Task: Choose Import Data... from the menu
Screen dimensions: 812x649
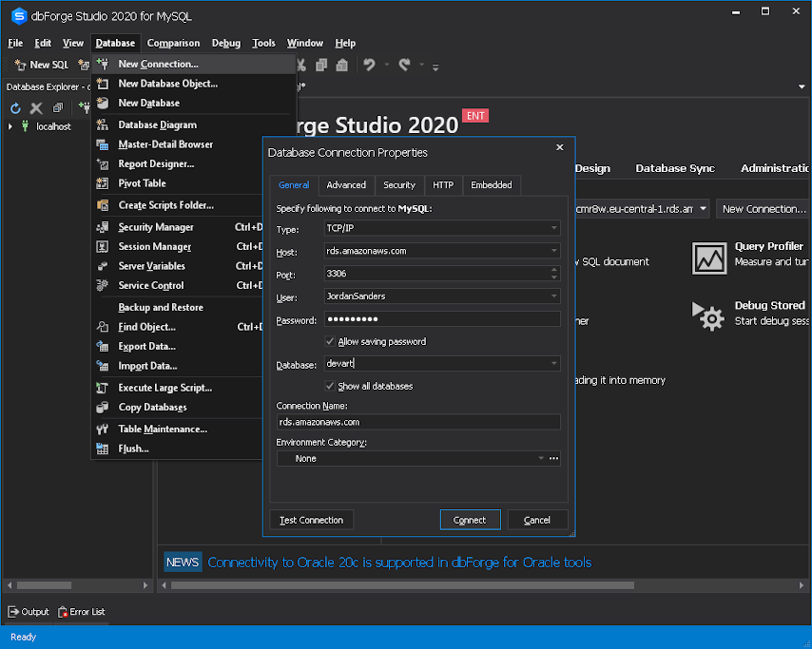Action: 179,366
